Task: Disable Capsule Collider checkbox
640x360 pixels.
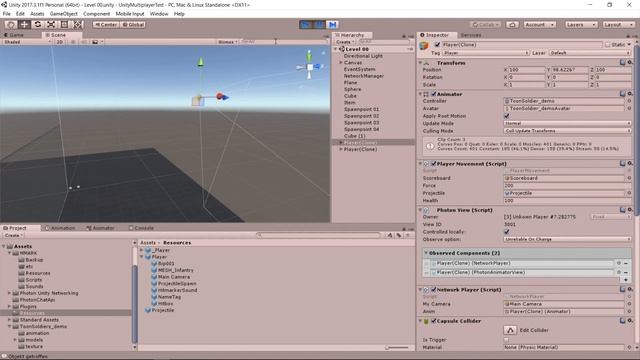Action: [434, 321]
